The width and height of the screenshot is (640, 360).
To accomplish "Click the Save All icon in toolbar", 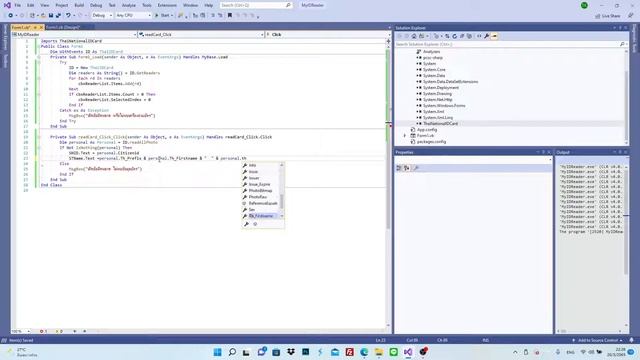I will [x=58, y=16].
